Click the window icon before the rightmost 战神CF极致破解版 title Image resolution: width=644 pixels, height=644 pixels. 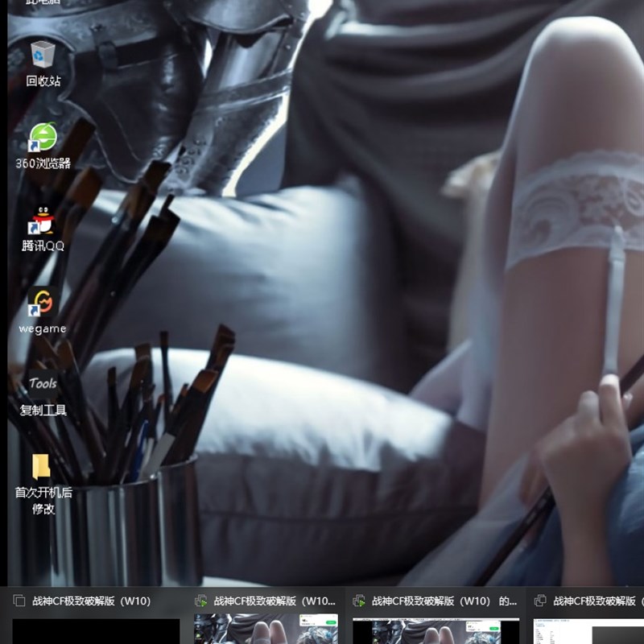[540, 601]
